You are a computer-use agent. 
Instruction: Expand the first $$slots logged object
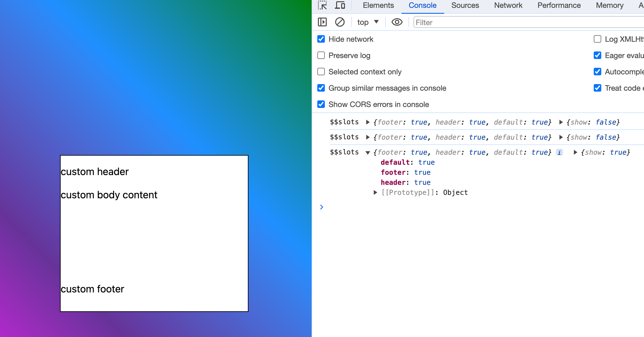[368, 122]
